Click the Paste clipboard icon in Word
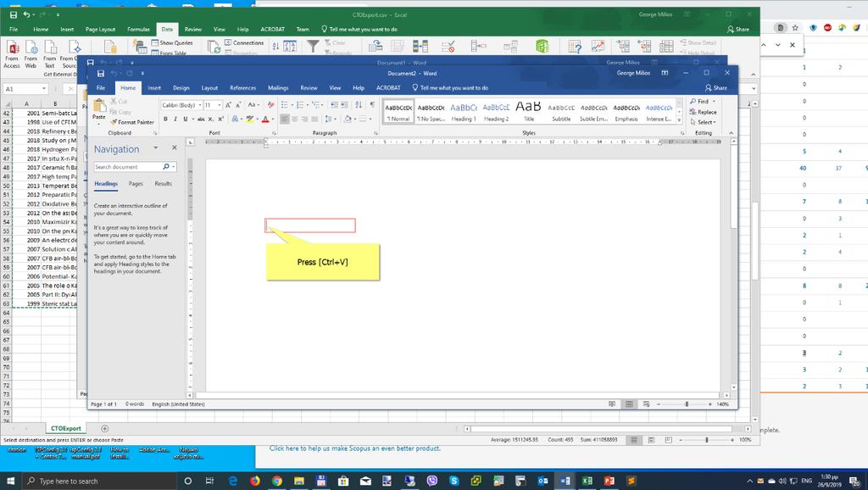 [x=100, y=105]
